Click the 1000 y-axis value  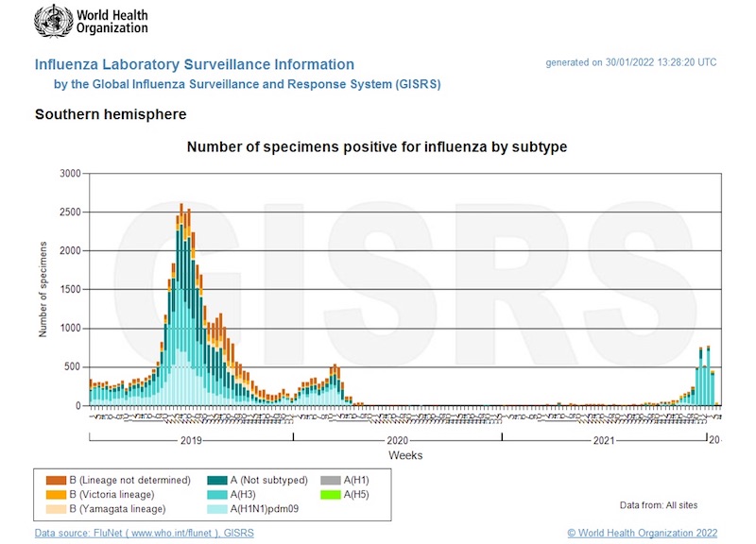point(70,328)
